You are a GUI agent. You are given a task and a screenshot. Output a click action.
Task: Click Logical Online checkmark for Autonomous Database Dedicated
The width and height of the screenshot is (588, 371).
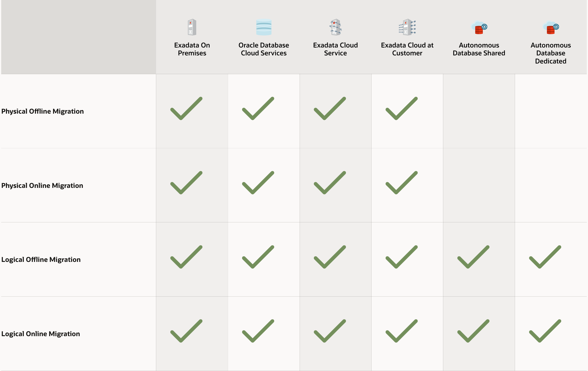pyautogui.click(x=545, y=331)
